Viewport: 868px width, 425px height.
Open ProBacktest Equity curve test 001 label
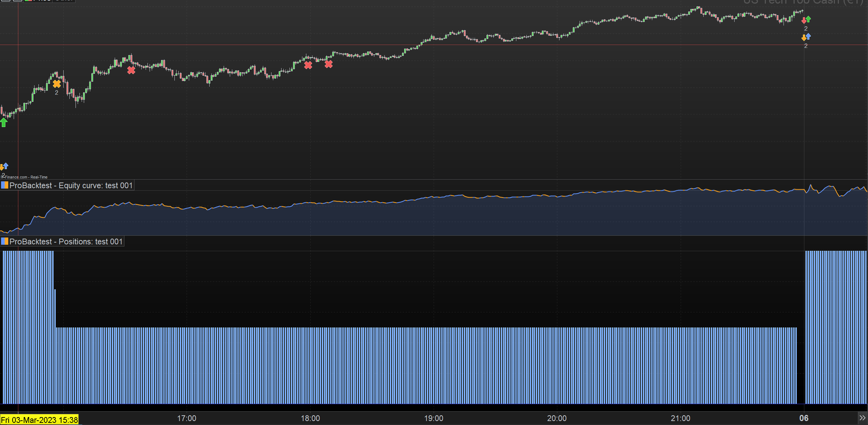[x=71, y=185]
